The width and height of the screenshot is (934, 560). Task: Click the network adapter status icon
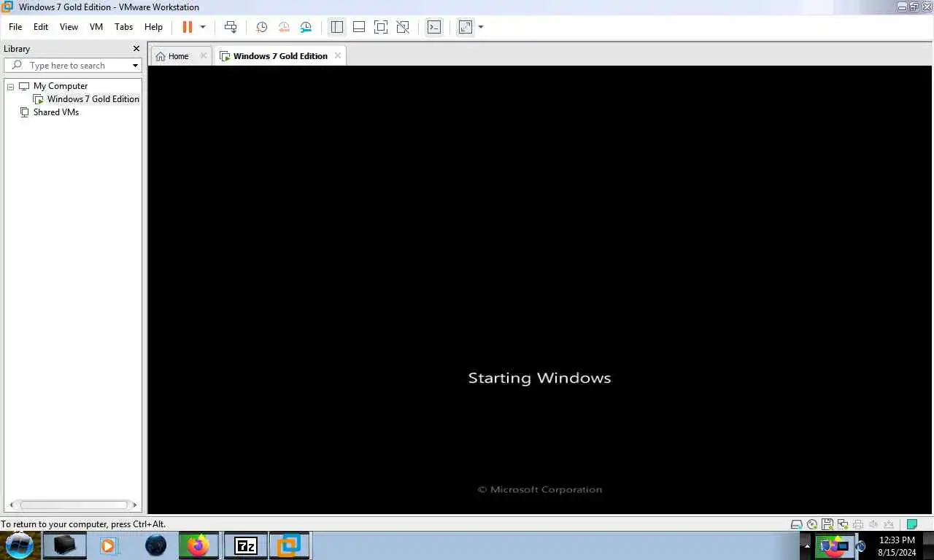click(x=843, y=524)
